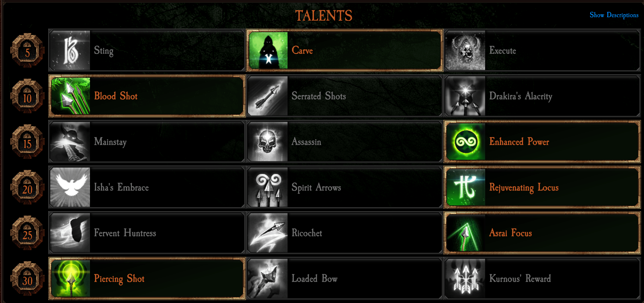The image size is (644, 303).
Task: Select the Fervent Huntress talent
Action: (x=147, y=233)
